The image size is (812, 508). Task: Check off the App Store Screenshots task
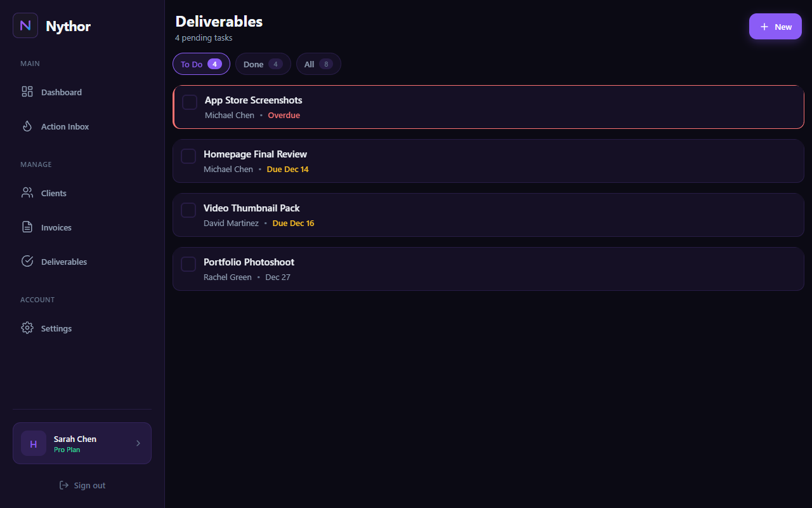(188, 102)
